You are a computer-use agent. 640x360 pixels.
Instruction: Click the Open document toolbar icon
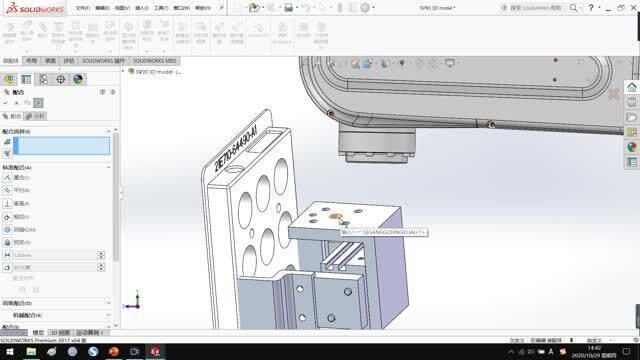coord(254,7)
